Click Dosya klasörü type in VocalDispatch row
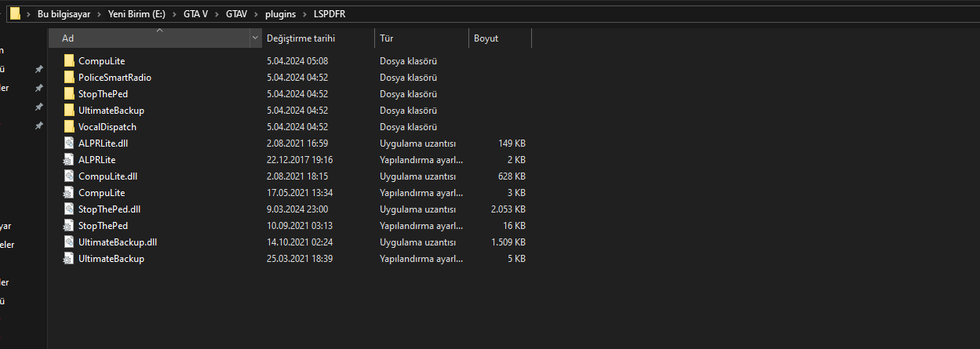980x349 pixels. [409, 126]
